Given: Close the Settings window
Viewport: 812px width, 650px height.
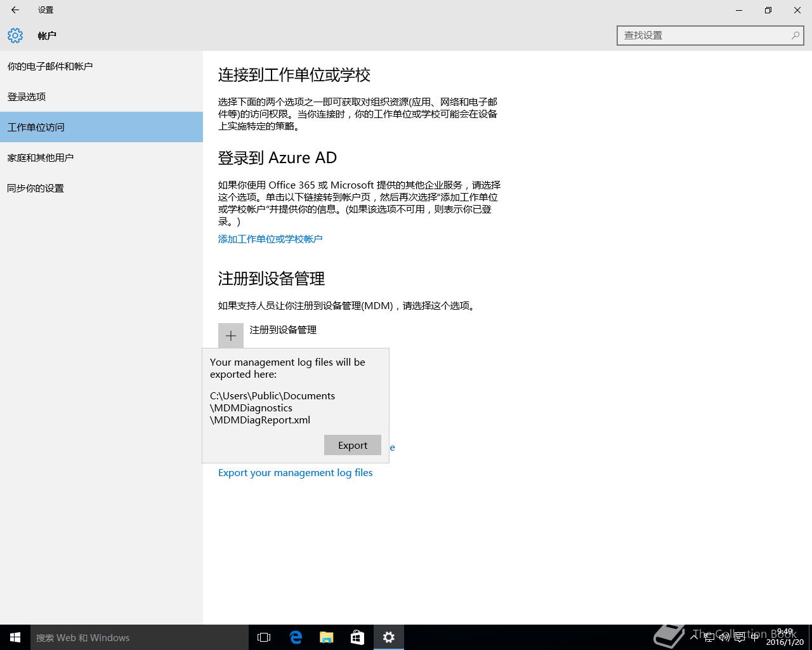Looking at the screenshot, I should coord(797,10).
